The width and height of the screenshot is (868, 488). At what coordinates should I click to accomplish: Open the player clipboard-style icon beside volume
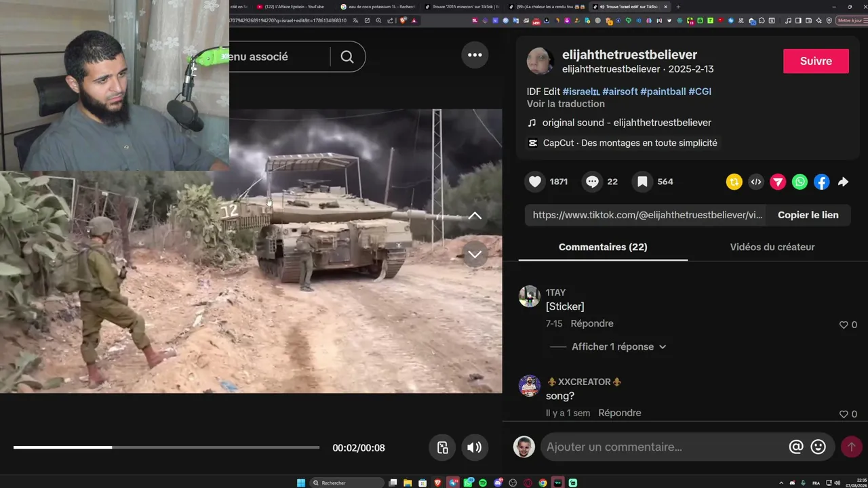[442, 447]
